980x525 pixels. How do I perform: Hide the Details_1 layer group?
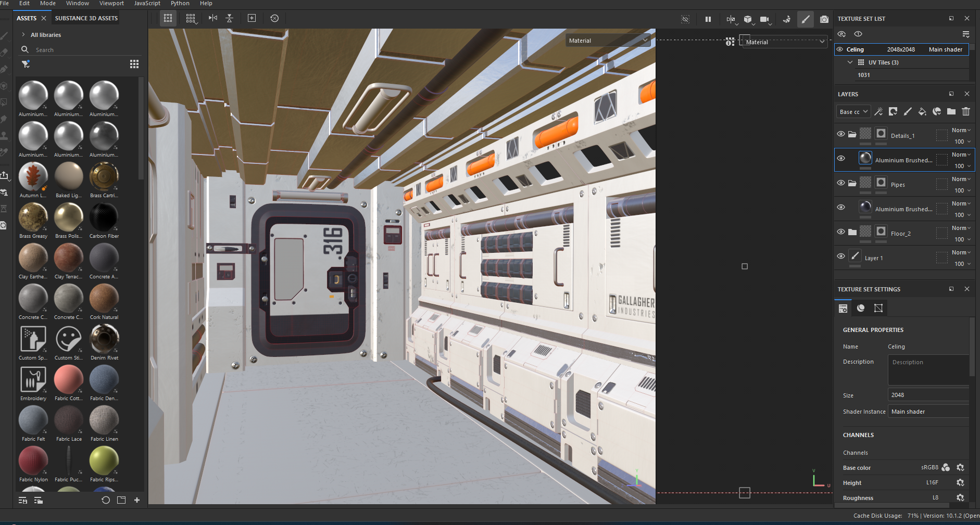[x=841, y=134]
